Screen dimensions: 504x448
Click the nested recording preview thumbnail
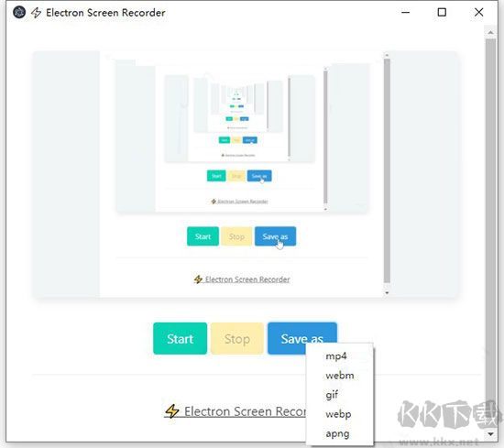[242, 136]
